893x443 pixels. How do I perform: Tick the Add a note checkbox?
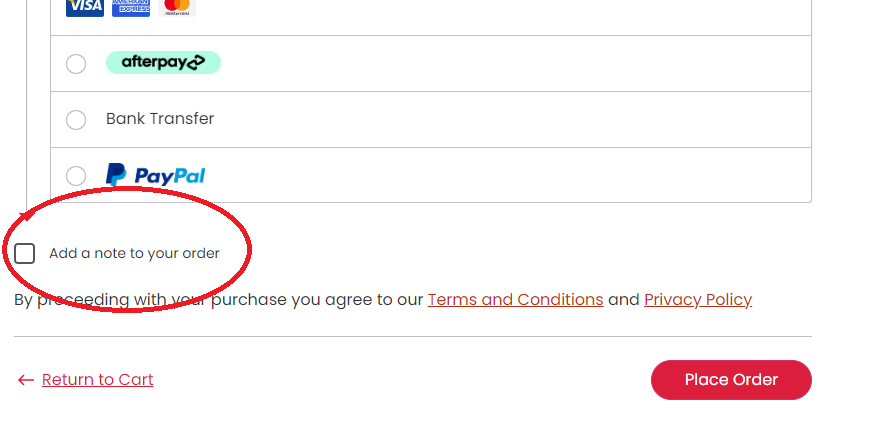tap(24, 253)
